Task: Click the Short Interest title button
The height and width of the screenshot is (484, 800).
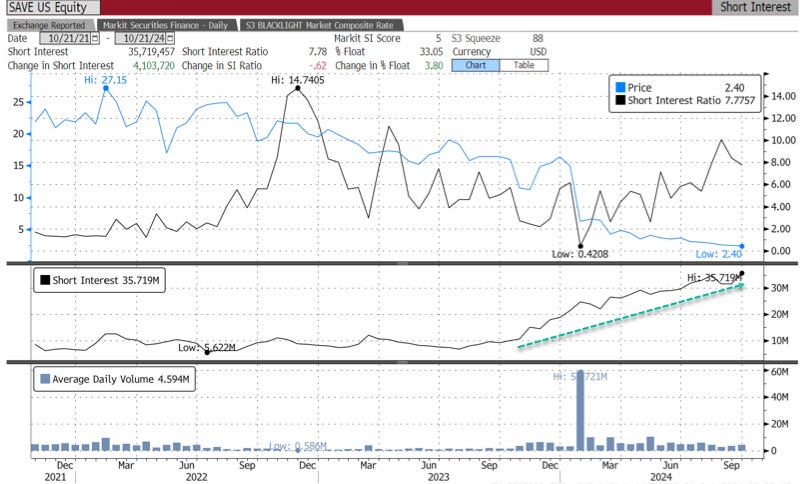Action: (757, 7)
